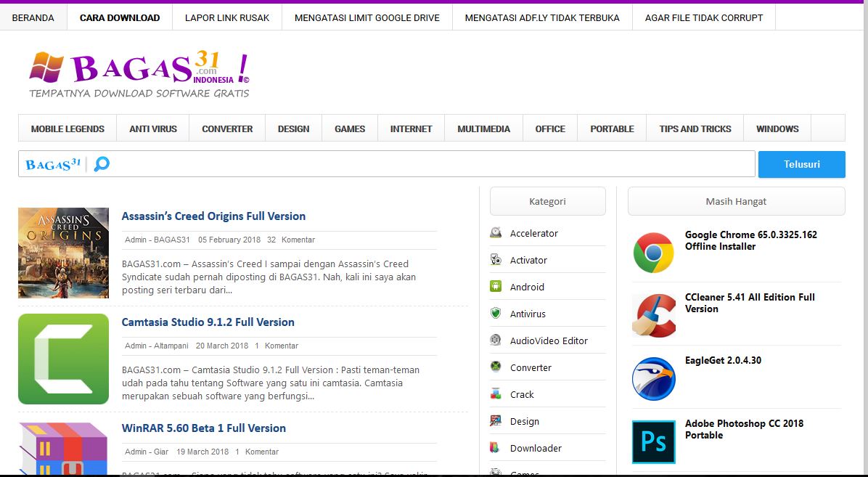Open the Android category icon

click(496, 287)
